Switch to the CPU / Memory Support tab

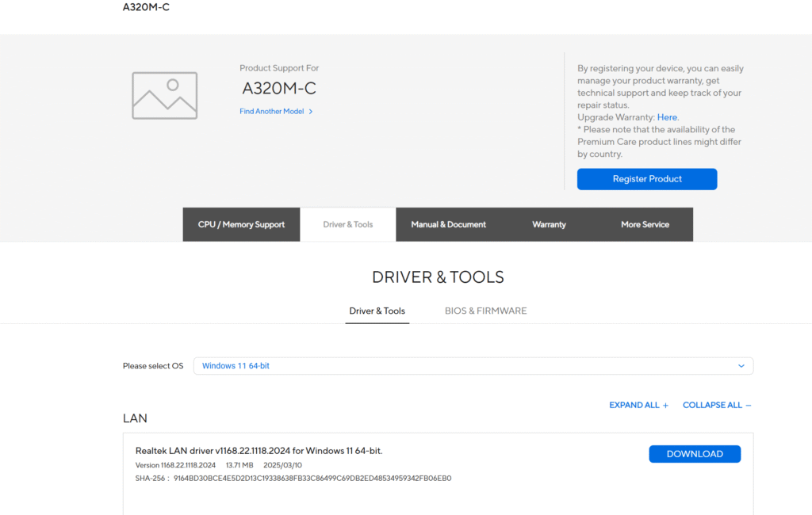(241, 224)
